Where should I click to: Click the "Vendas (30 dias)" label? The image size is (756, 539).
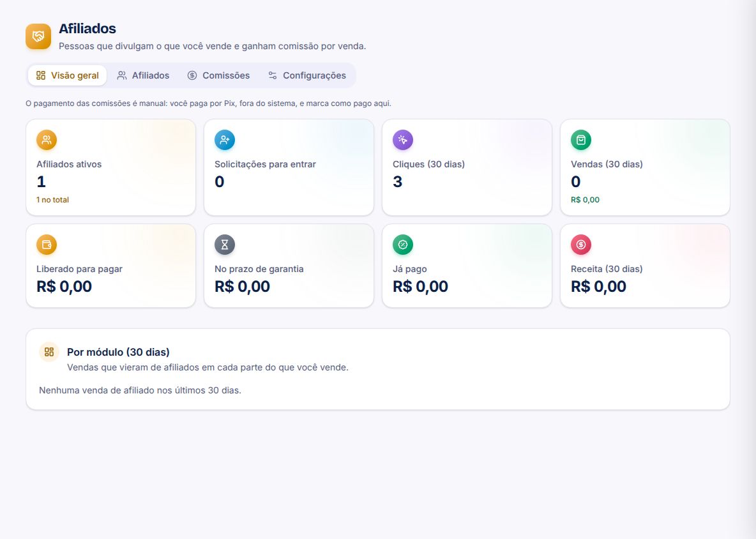[x=607, y=164]
